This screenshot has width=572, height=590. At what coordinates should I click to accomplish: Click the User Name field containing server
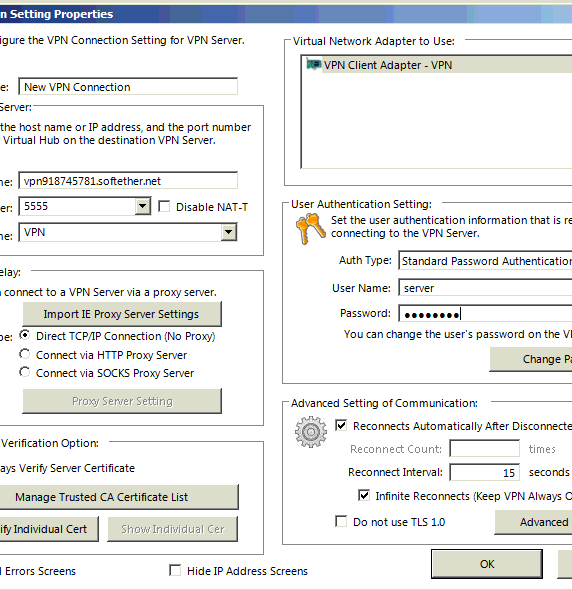[x=485, y=288]
